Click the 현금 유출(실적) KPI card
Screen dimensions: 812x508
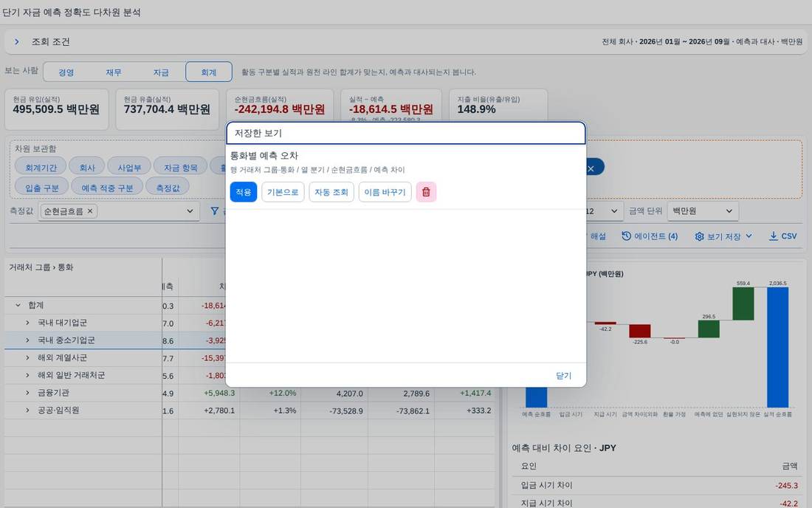(168, 109)
